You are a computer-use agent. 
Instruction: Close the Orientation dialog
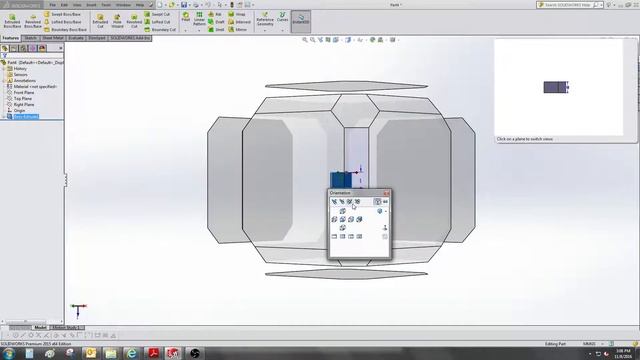[x=387, y=193]
